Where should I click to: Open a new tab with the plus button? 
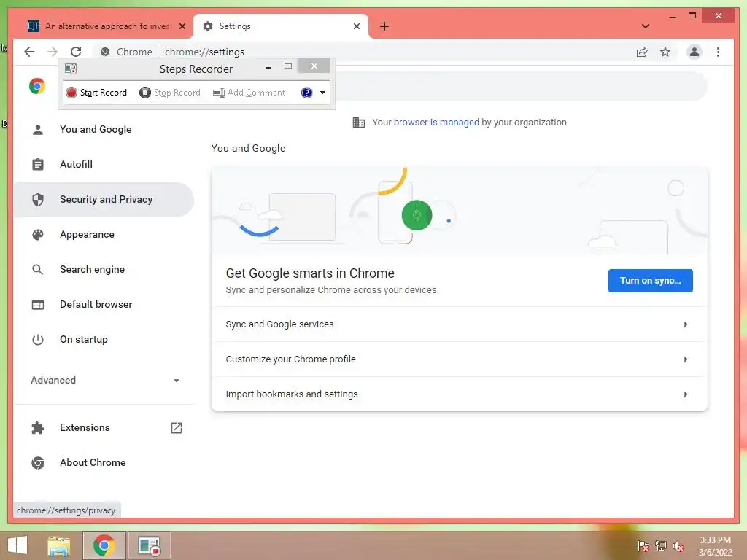tap(384, 26)
